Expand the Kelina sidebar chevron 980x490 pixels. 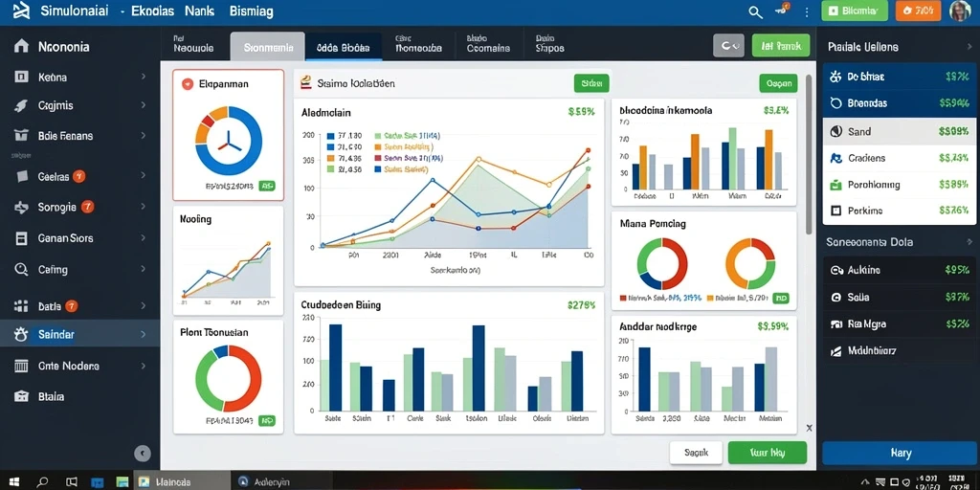[144, 77]
